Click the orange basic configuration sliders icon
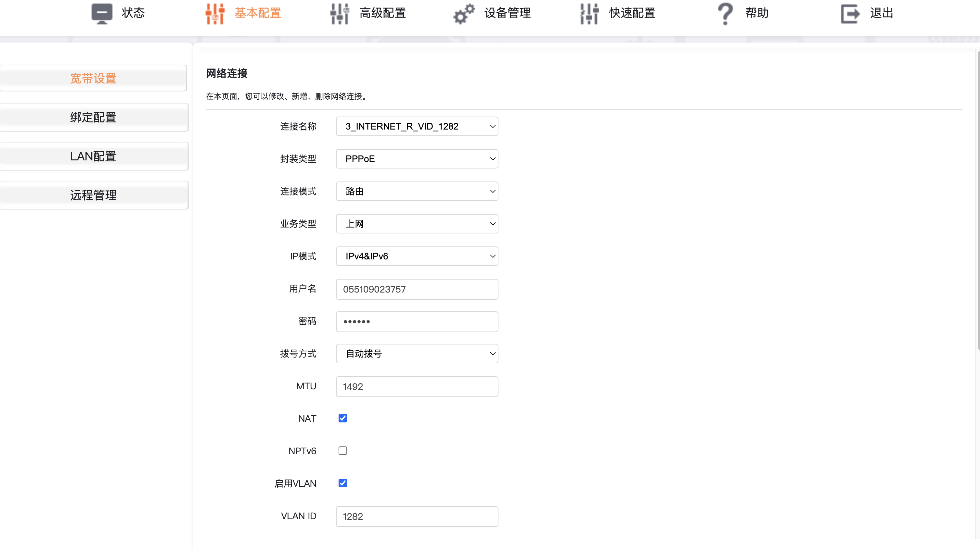 pyautogui.click(x=215, y=14)
